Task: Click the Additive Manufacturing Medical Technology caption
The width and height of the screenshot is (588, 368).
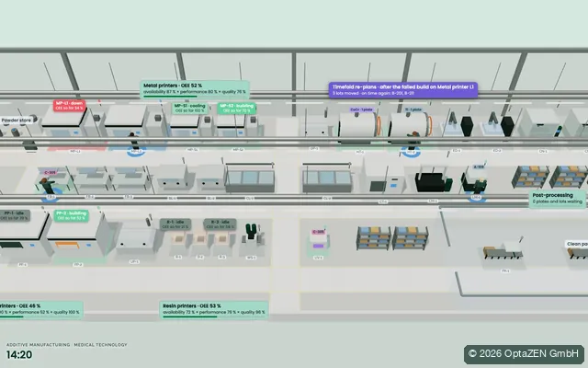Action: (x=67, y=345)
